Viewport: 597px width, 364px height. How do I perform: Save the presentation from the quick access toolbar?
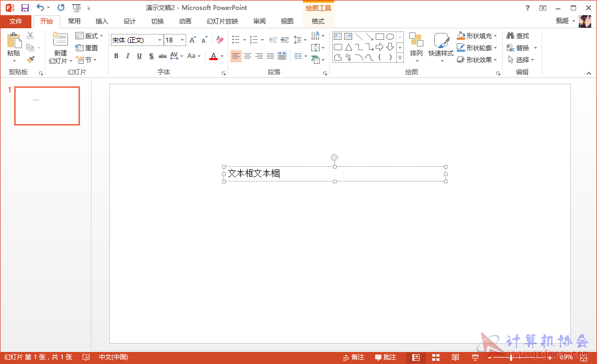tap(25, 8)
